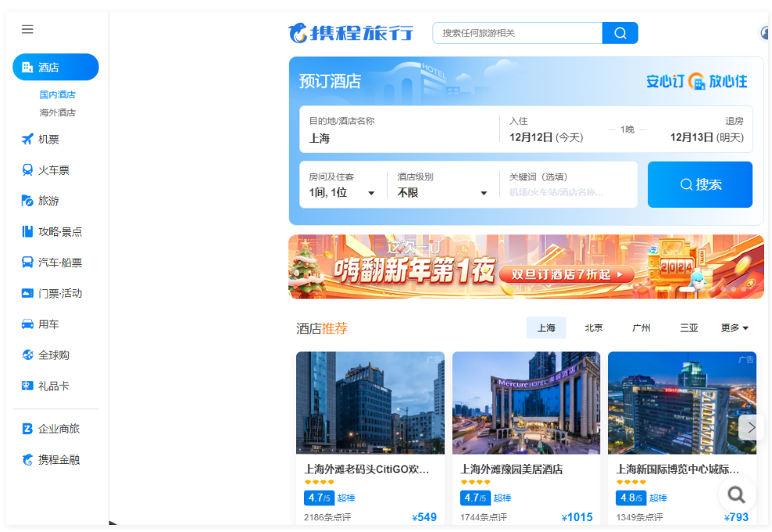Click 1744条点评 review count
The image size is (772, 532).
484,517
